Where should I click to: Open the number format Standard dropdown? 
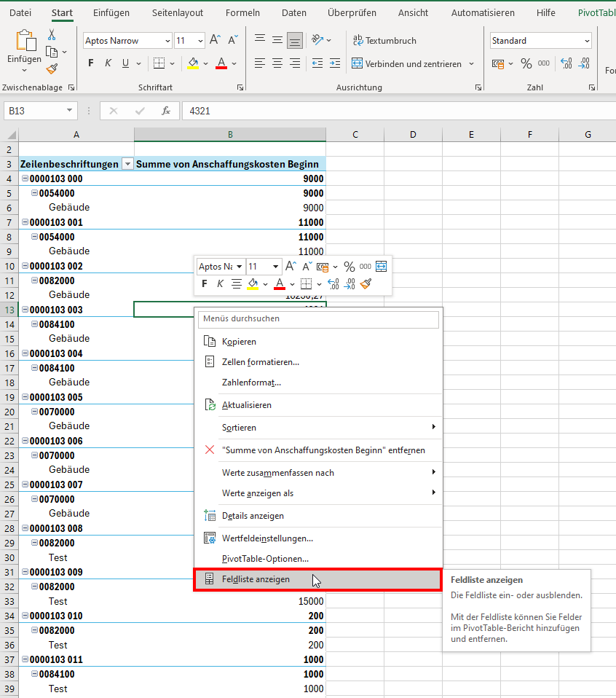(587, 41)
